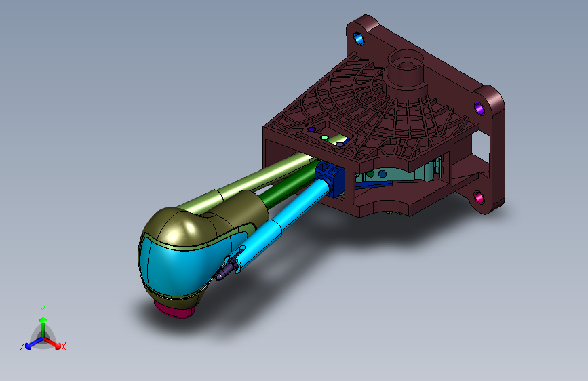Select the pink mounting hole on the flange
Screen dimensions: 588x381
479,198
